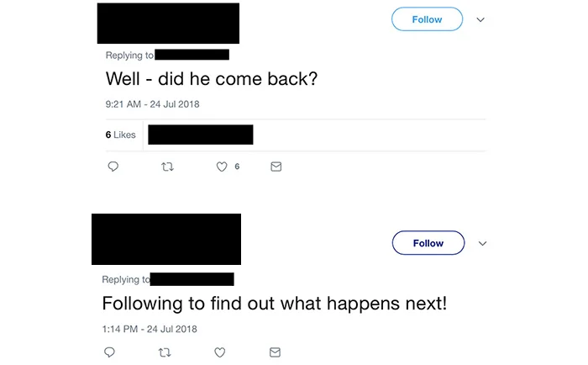Open the redacted handle after first "Replying to"
Screen dimensions: 588x365
coord(192,55)
